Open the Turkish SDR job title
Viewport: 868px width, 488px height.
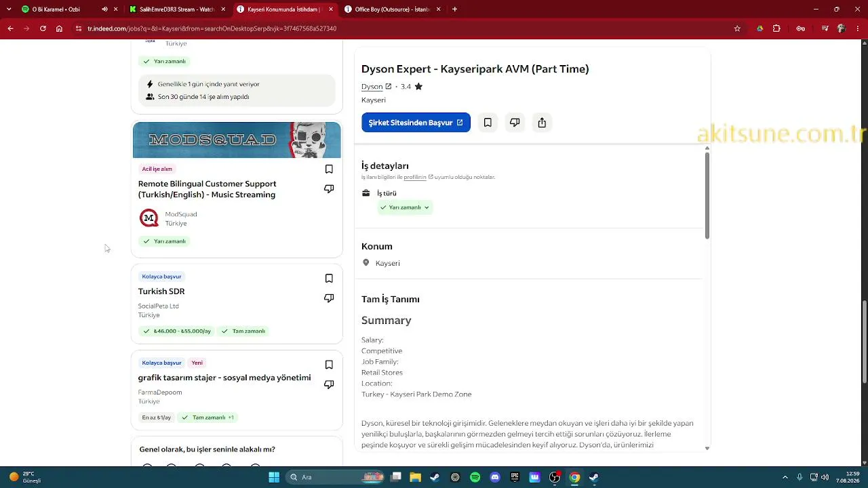(161, 291)
